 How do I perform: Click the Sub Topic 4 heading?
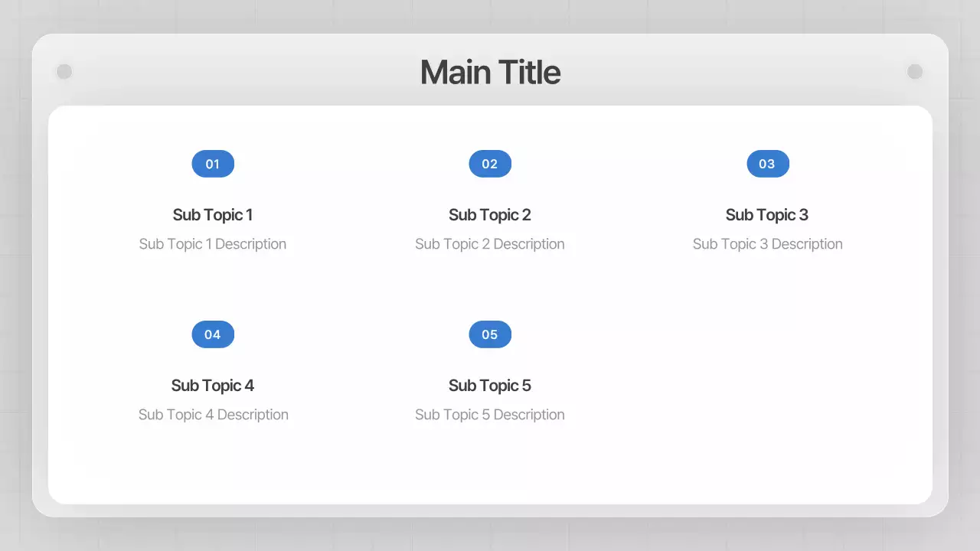click(x=213, y=386)
